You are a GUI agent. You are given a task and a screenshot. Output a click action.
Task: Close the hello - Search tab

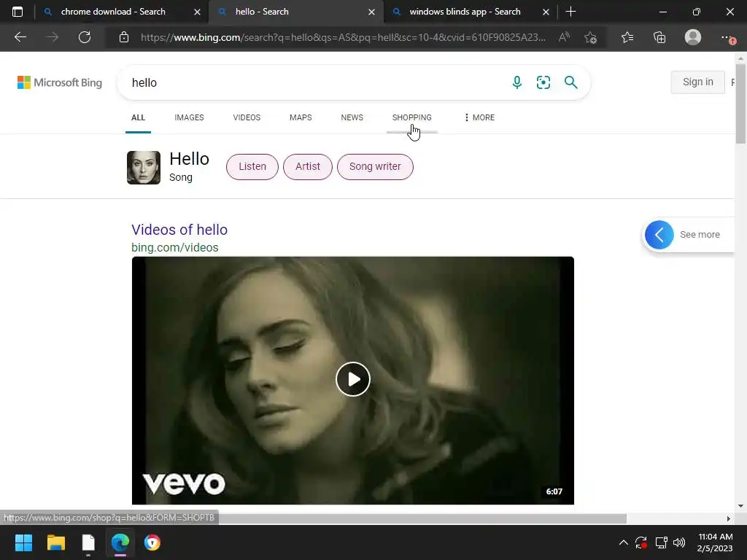(x=371, y=12)
